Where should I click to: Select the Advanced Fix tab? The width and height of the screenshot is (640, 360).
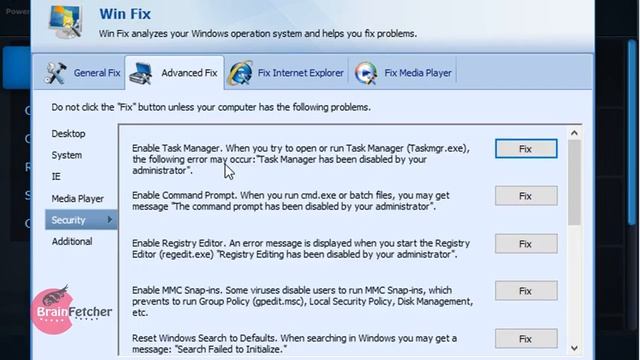point(174,73)
